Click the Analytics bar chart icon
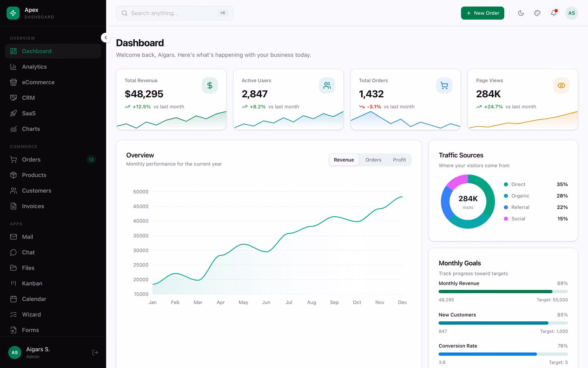 tap(13, 67)
